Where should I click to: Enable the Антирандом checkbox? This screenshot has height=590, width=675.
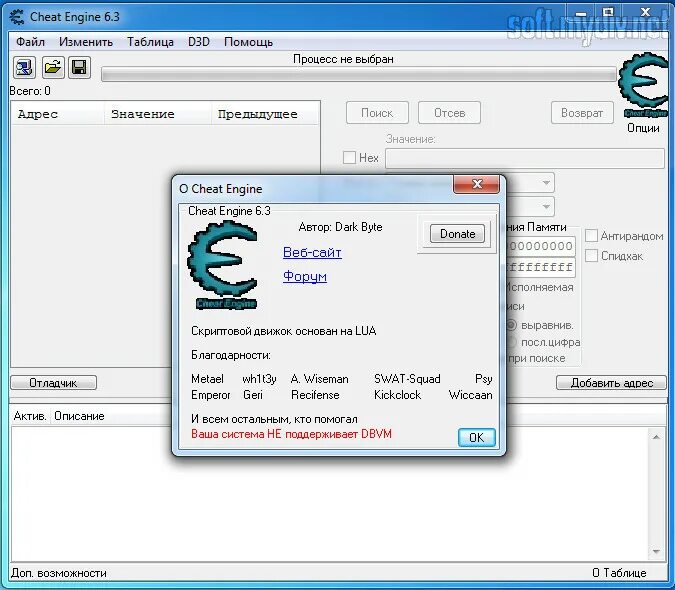click(591, 236)
